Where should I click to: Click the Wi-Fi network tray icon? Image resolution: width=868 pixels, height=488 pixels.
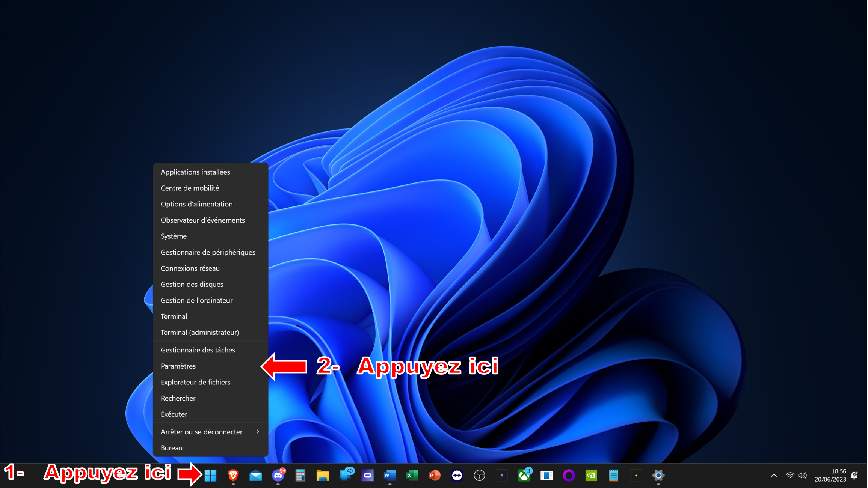(x=791, y=476)
